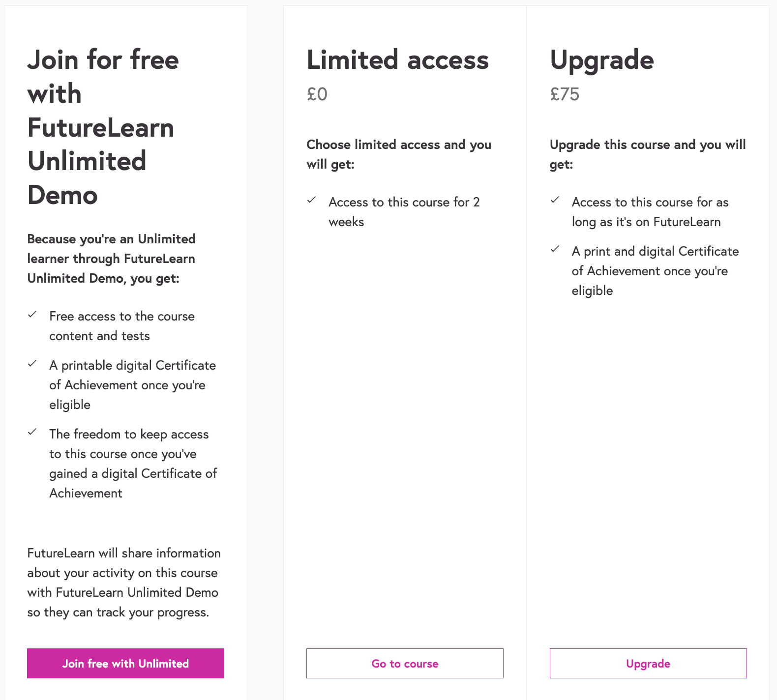Click the £0 price label
777x700 pixels.
click(317, 94)
